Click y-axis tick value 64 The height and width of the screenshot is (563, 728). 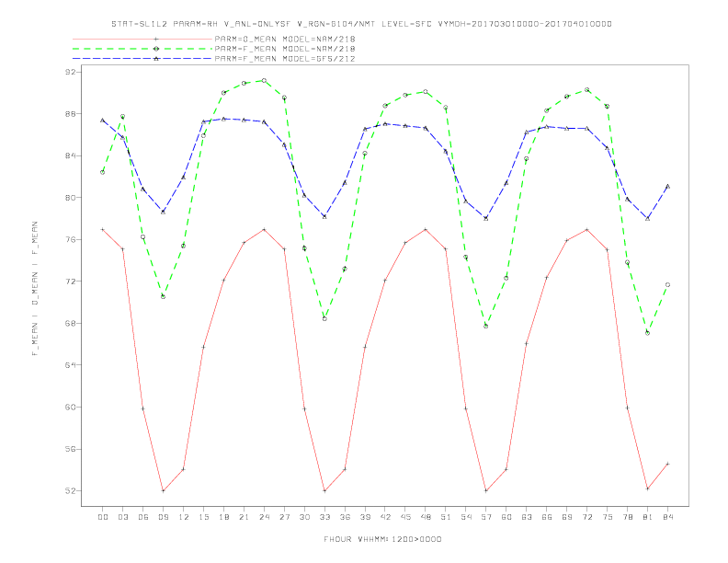(70, 365)
